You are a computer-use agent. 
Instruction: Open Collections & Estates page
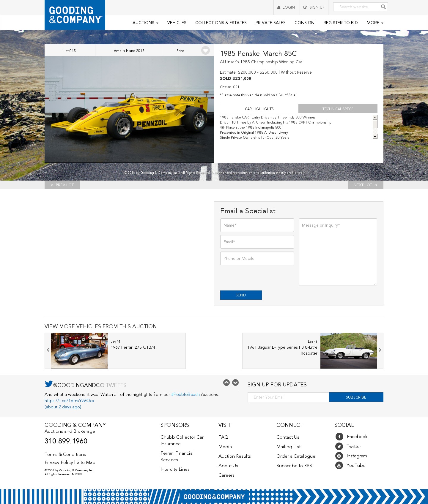(221, 23)
